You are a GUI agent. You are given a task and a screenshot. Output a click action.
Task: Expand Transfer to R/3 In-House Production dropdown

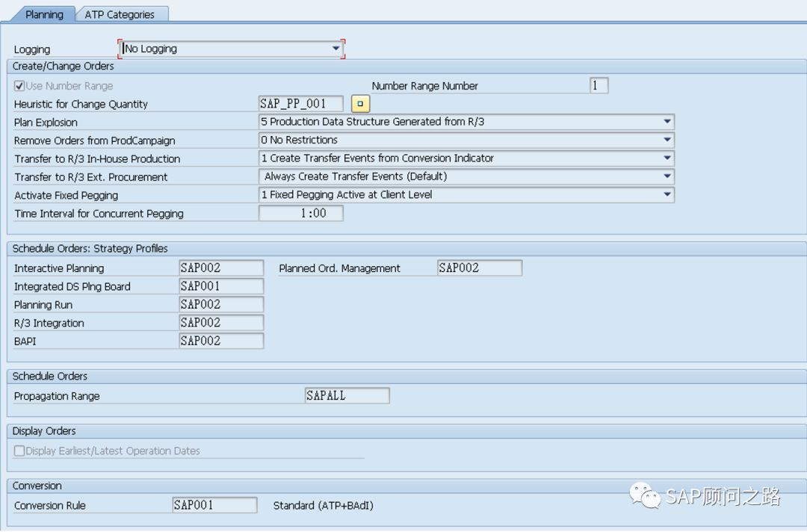pos(667,158)
